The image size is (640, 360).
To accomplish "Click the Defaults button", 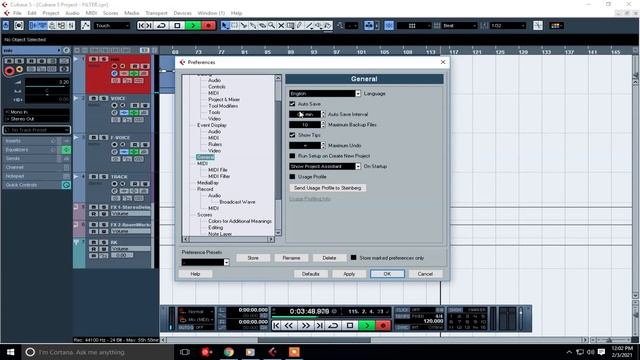I will [x=311, y=274].
